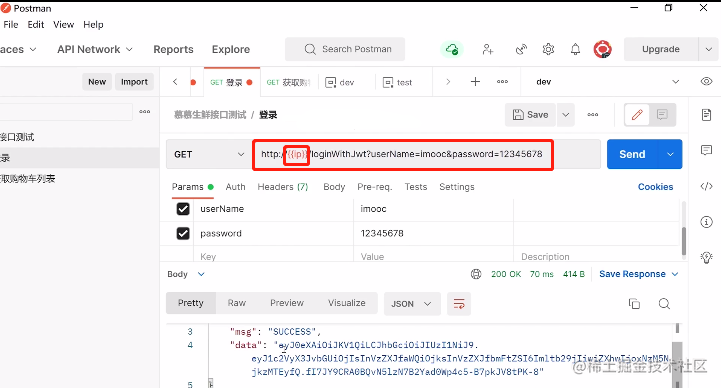721x388 pixels.
Task: Click the Search Postman field
Action: tap(345, 49)
